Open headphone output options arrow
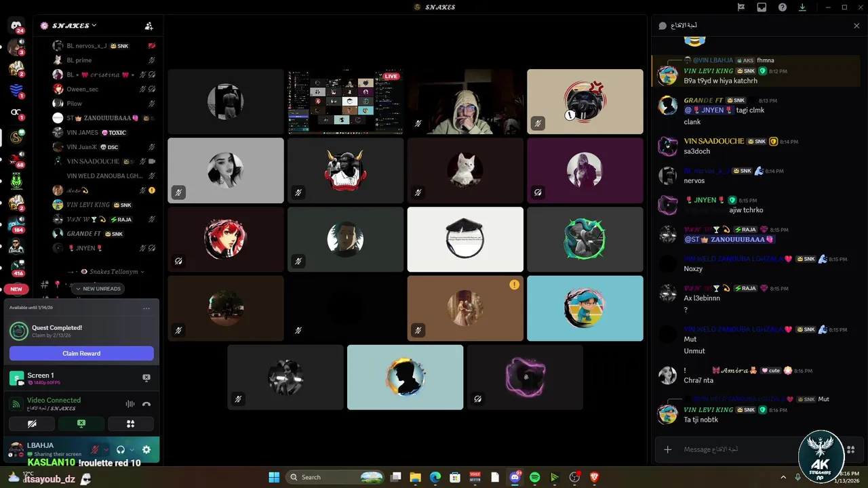 click(x=132, y=449)
